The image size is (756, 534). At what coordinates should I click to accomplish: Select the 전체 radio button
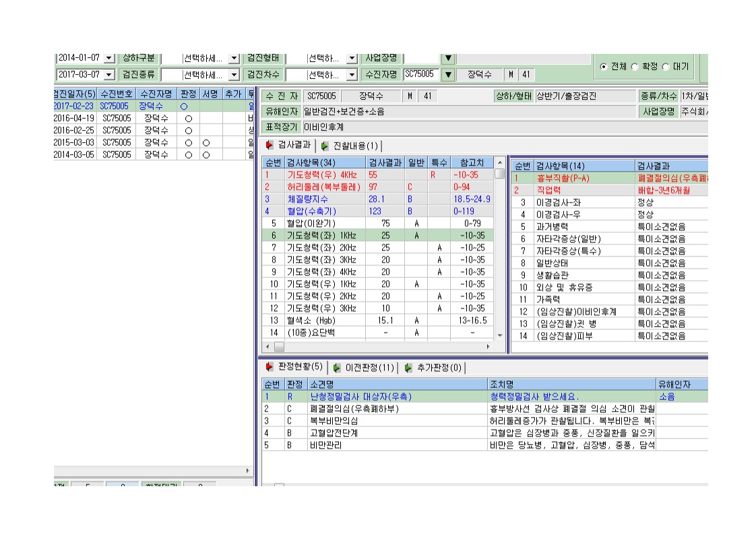pos(604,67)
